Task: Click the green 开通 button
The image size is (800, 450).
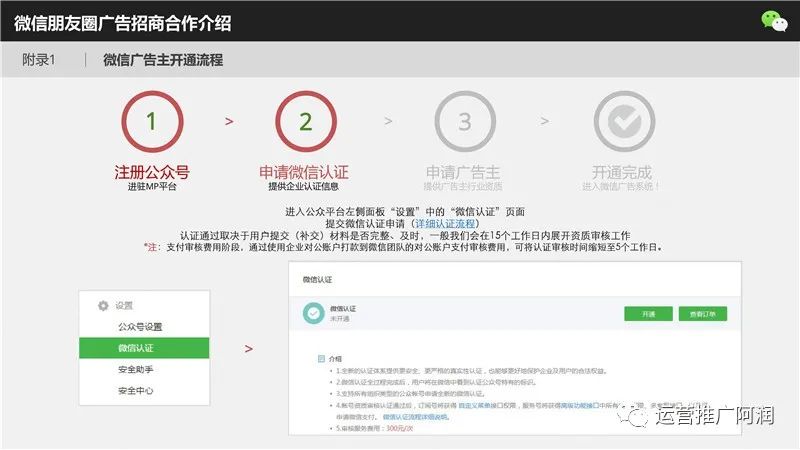Action: click(648, 314)
